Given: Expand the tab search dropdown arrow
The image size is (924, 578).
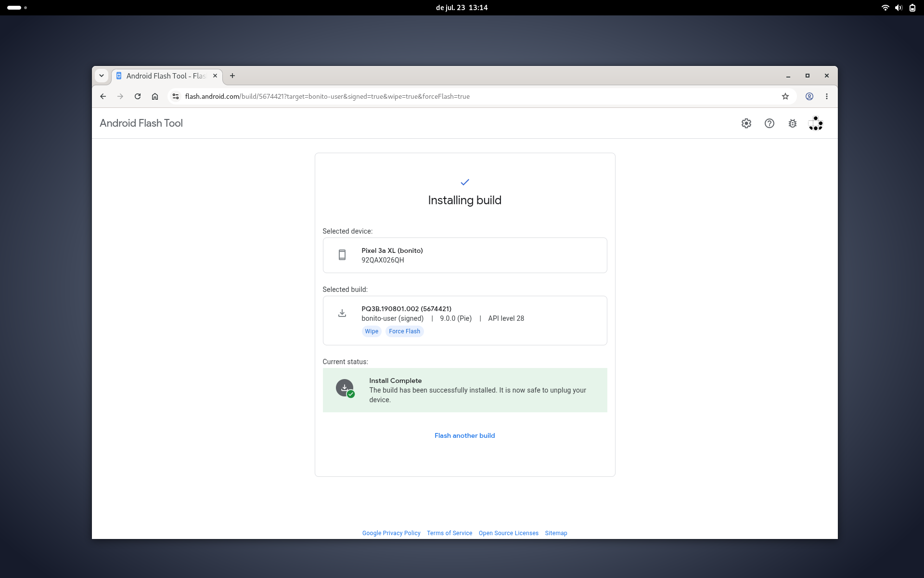Looking at the screenshot, I should tap(102, 76).
